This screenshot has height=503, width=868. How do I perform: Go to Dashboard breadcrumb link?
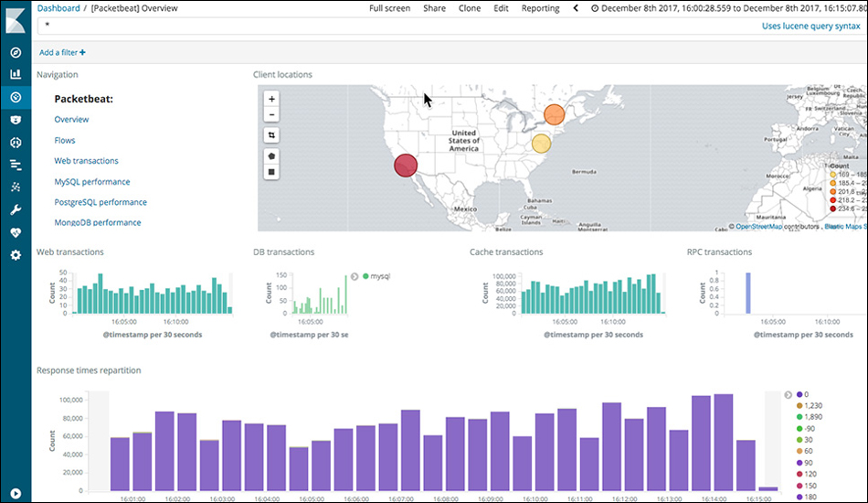pos(58,8)
